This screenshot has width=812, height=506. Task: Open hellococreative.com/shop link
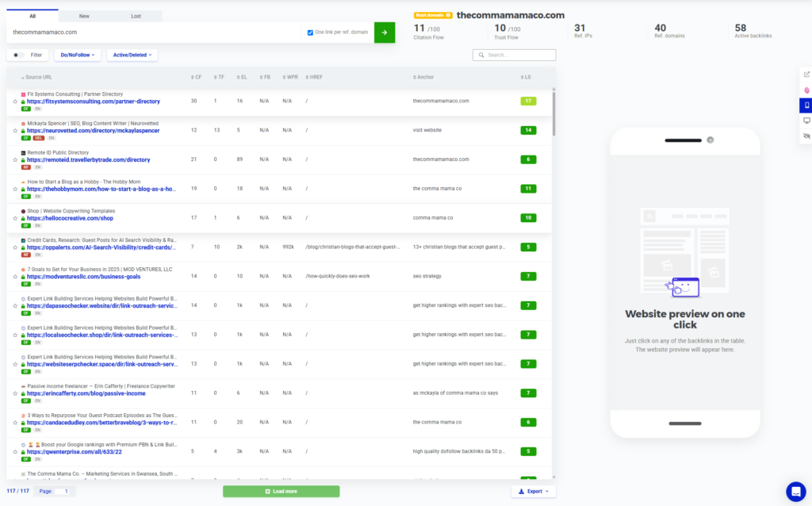(70, 218)
